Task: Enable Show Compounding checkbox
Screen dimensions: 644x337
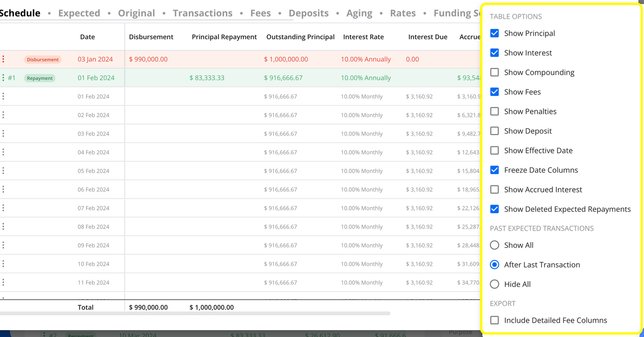Action: click(494, 72)
